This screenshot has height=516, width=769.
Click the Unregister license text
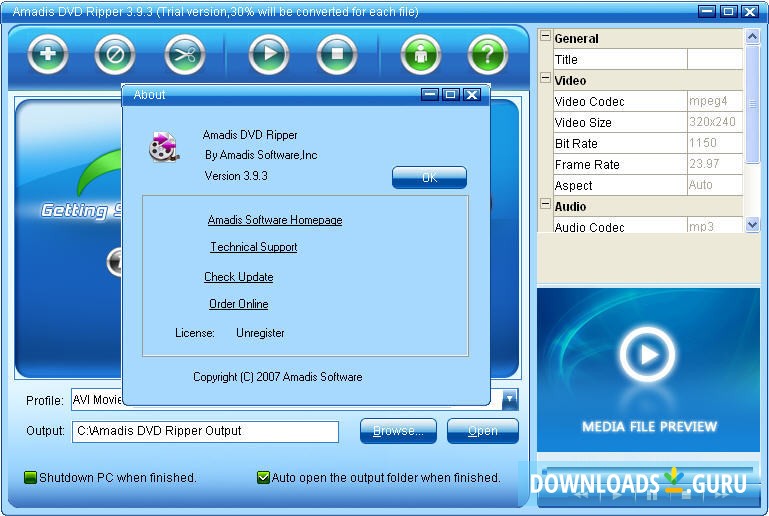(260, 333)
